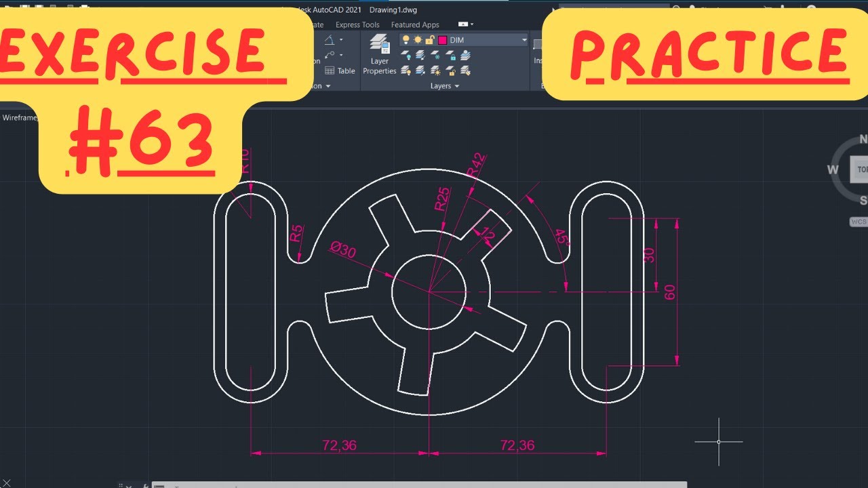Click the Thaw All Layers icon
This screenshot has width=868, height=488.
click(x=436, y=70)
